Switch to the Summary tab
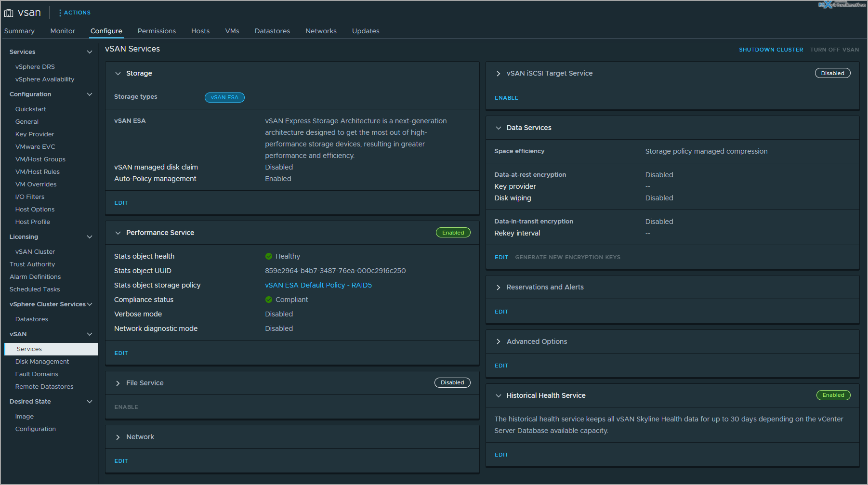 click(19, 31)
